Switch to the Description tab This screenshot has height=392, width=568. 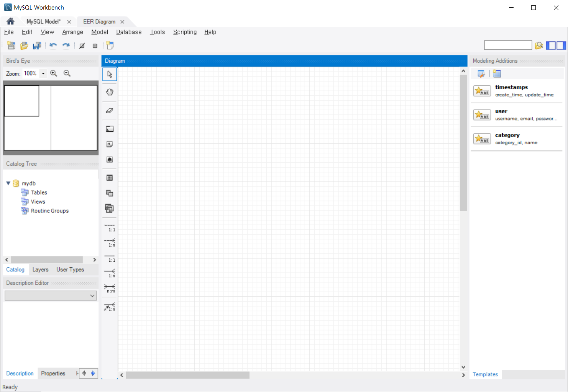pyautogui.click(x=20, y=373)
